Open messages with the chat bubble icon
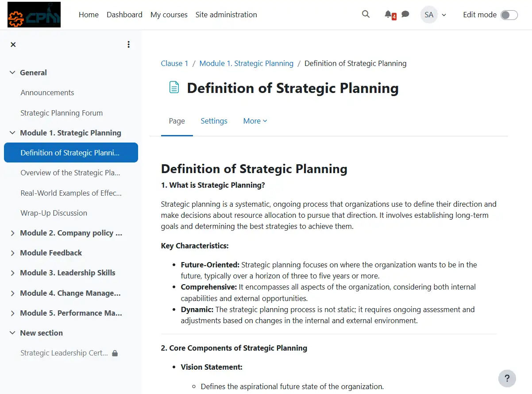Screen dimensions: 532x394 pos(405,14)
